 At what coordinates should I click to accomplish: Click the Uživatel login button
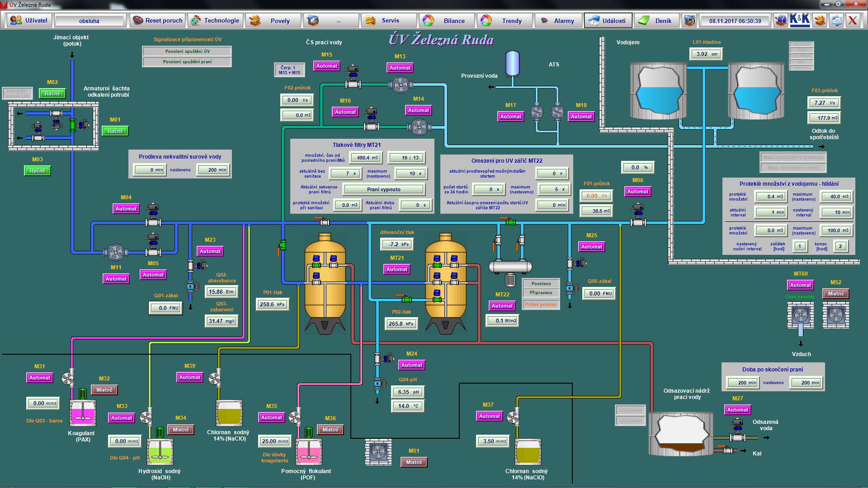point(29,21)
